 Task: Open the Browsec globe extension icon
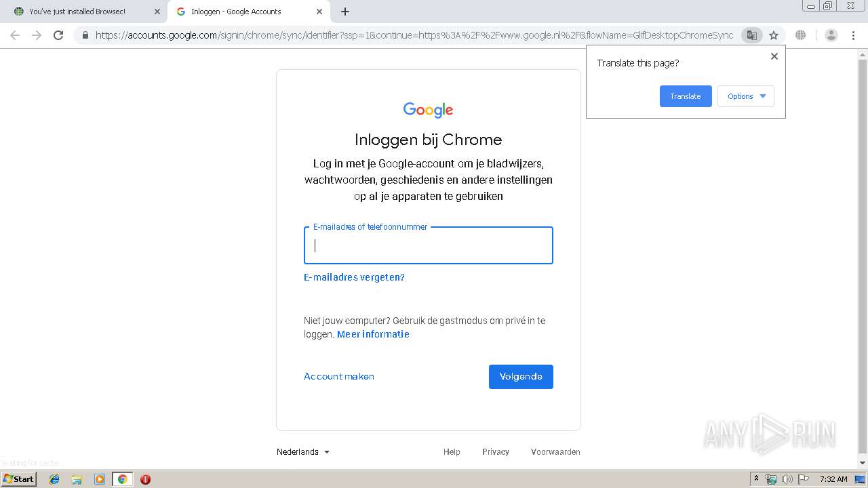801,35
